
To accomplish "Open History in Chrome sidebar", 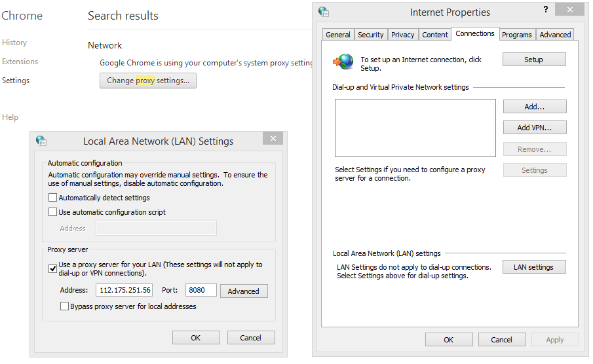I will 14,43.
